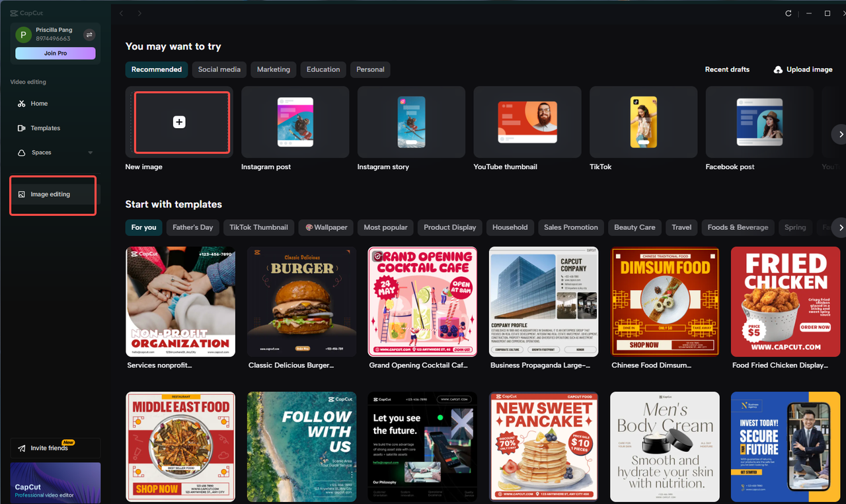Open the TikTok format tile
The height and width of the screenshot is (504, 846).
coord(642,122)
